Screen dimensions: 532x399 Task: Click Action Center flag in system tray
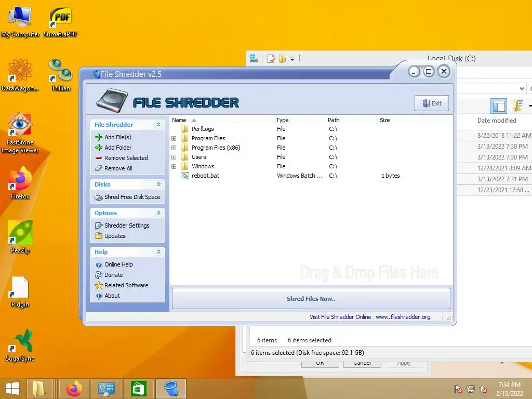point(458,389)
